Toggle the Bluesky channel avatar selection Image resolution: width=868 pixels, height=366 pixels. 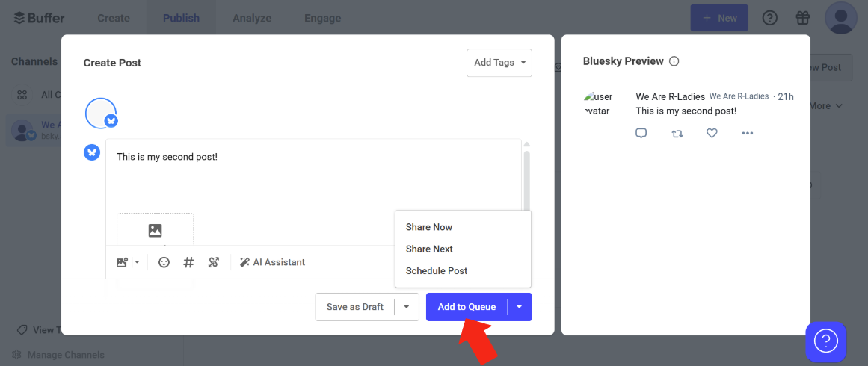coord(101,114)
